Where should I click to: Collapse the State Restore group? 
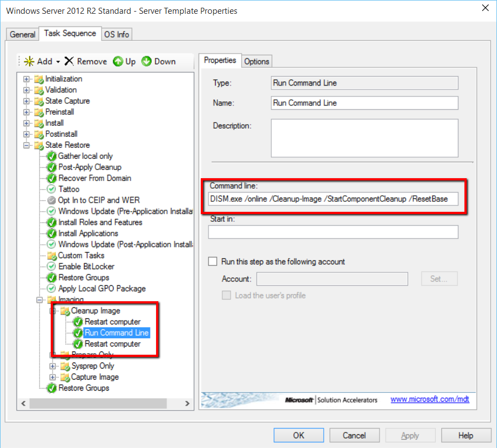point(26,145)
